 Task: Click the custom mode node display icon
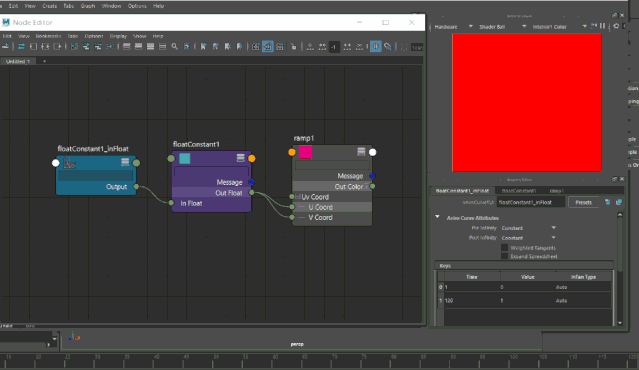point(162,46)
